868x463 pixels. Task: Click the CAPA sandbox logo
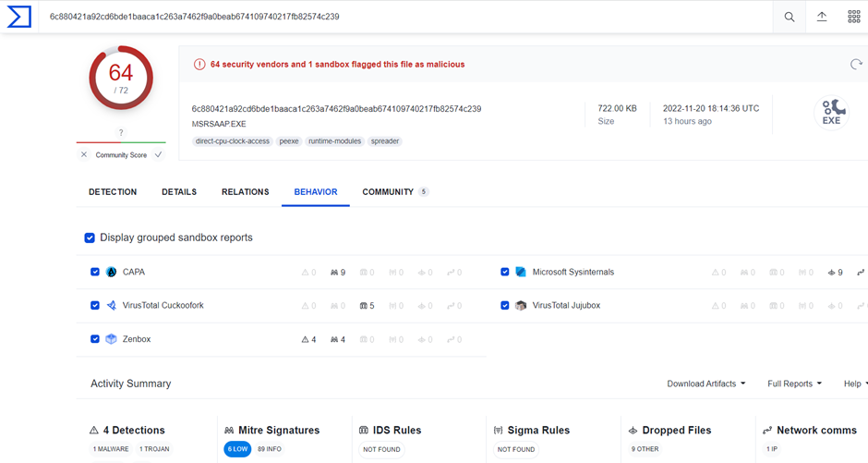click(x=111, y=272)
